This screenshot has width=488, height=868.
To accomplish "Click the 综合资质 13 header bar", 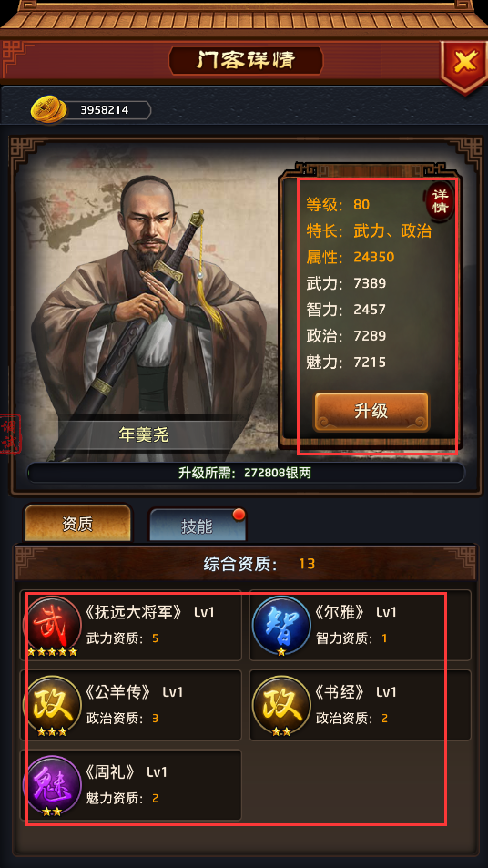I will tap(246, 564).
